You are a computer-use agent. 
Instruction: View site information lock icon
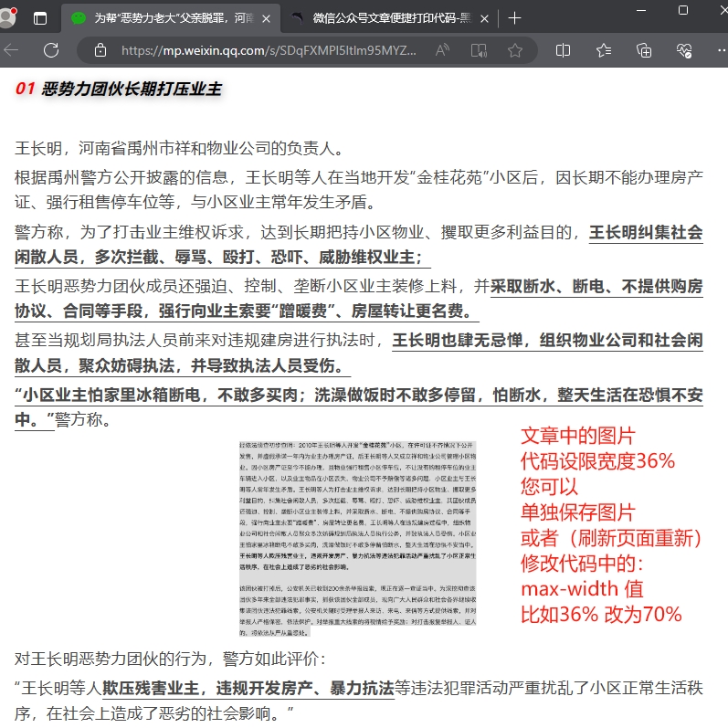(x=100, y=50)
